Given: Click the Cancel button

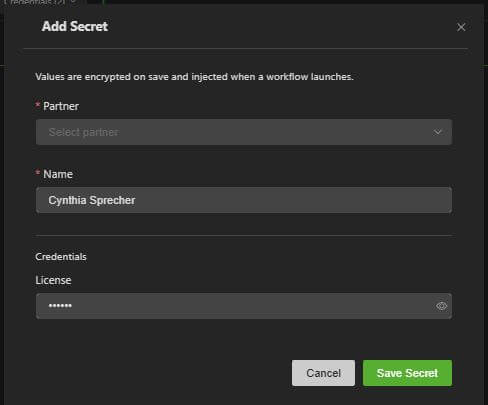Looking at the screenshot, I should [x=323, y=373].
